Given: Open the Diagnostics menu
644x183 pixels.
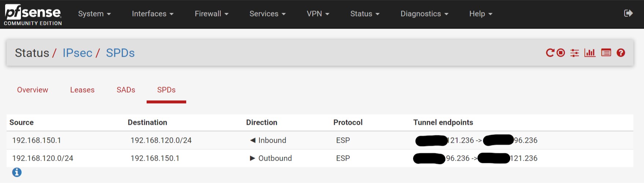Looking at the screenshot, I should pos(424,14).
